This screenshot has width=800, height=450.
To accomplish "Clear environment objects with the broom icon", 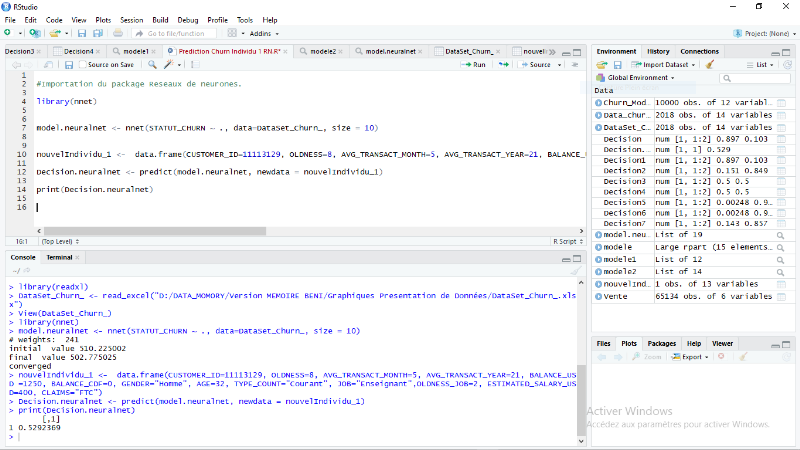I will [x=709, y=64].
